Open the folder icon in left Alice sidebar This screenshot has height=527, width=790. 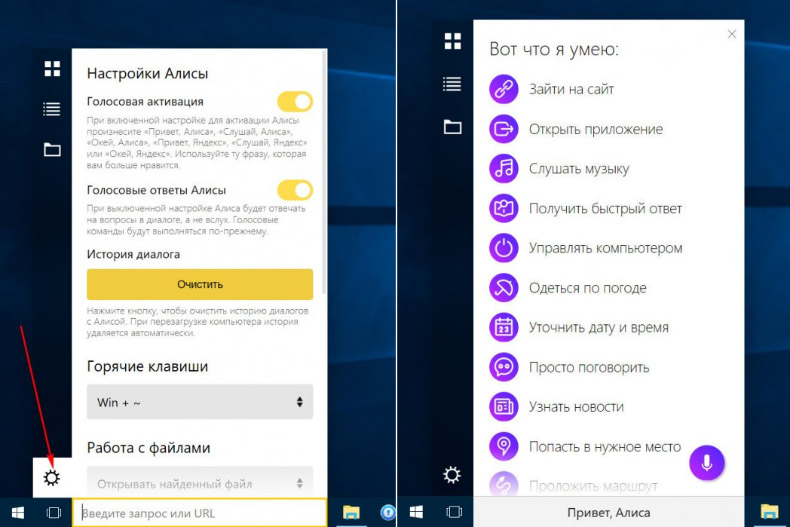[x=52, y=150]
